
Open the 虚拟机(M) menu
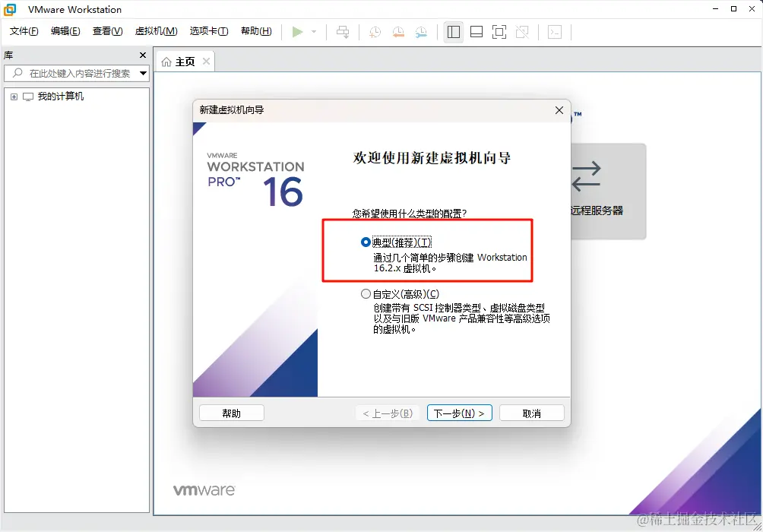click(157, 31)
